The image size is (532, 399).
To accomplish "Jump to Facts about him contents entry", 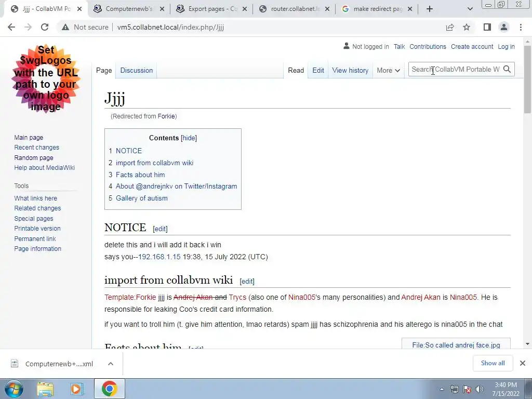I will pyautogui.click(x=140, y=175).
